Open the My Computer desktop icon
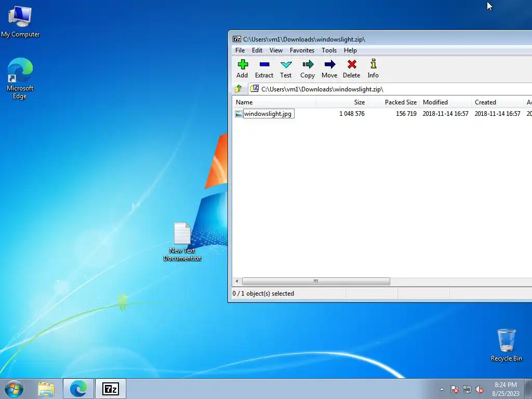Screen dimensions: 532x399 coord(20,22)
